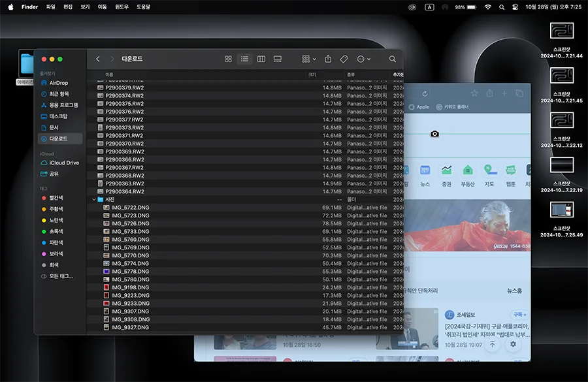Filter by the 노란색 tag
This screenshot has height=382, width=588.
coord(60,221)
